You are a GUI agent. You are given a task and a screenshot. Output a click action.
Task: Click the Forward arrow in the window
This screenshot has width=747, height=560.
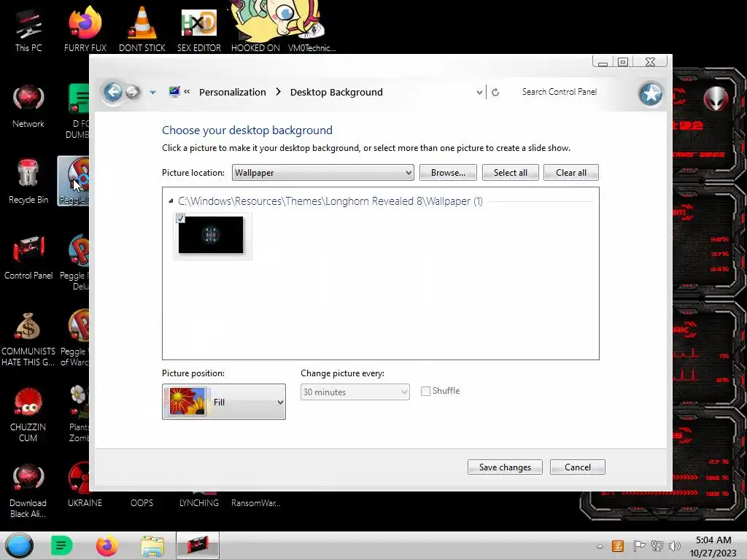pos(133,92)
